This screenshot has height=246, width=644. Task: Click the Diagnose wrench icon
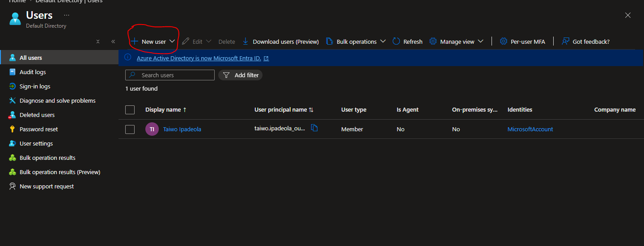click(x=13, y=100)
